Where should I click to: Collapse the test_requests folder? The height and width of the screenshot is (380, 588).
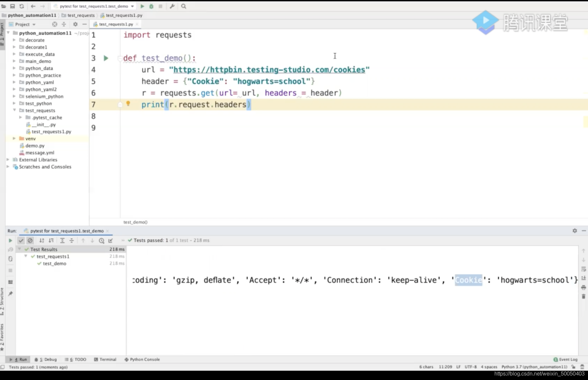14,110
